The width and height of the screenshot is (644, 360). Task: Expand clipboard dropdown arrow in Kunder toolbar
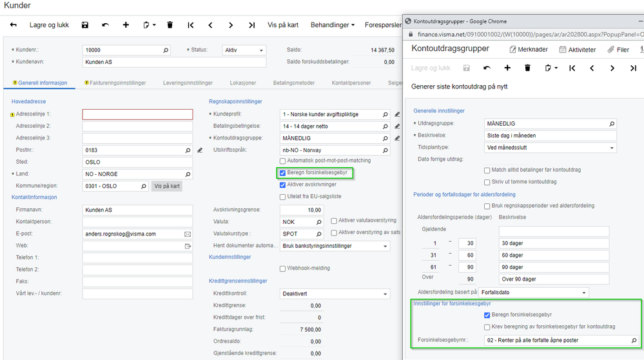[x=154, y=25]
